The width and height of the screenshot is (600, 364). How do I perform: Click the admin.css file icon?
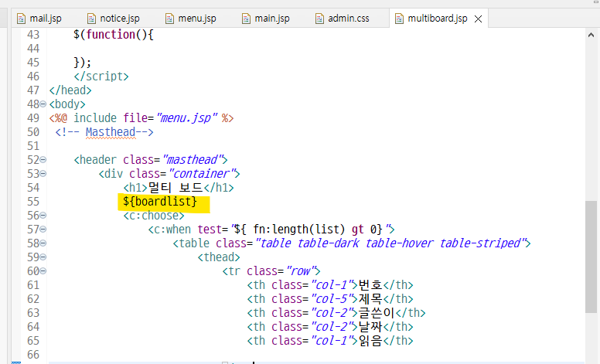[319, 19]
